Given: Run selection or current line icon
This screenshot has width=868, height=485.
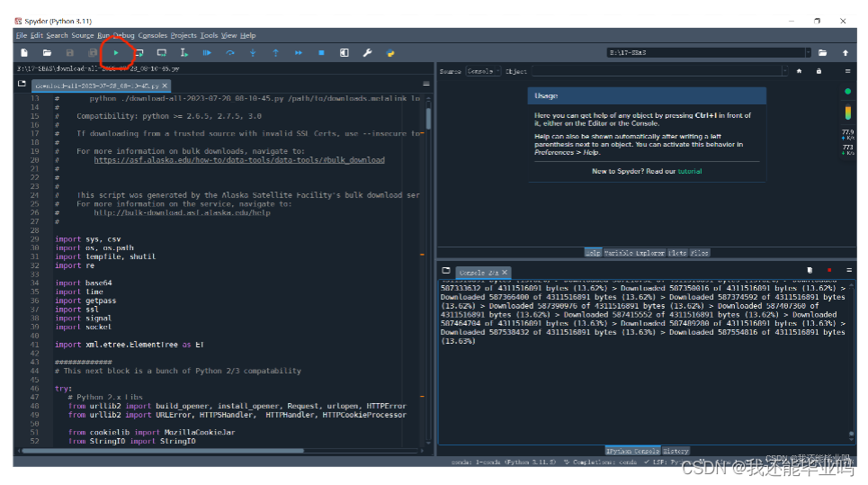Looking at the screenshot, I should coord(183,52).
